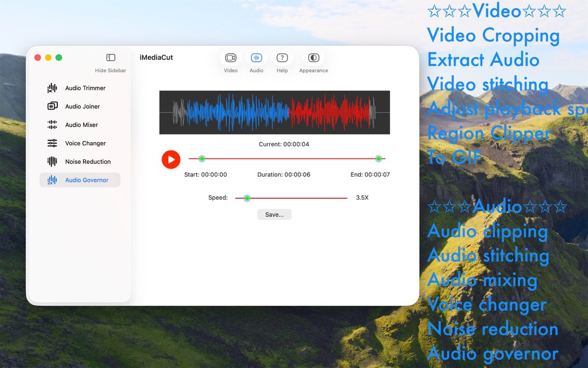Select the Audio Joiner sidebar icon
This screenshot has width=588, height=368.
point(52,106)
